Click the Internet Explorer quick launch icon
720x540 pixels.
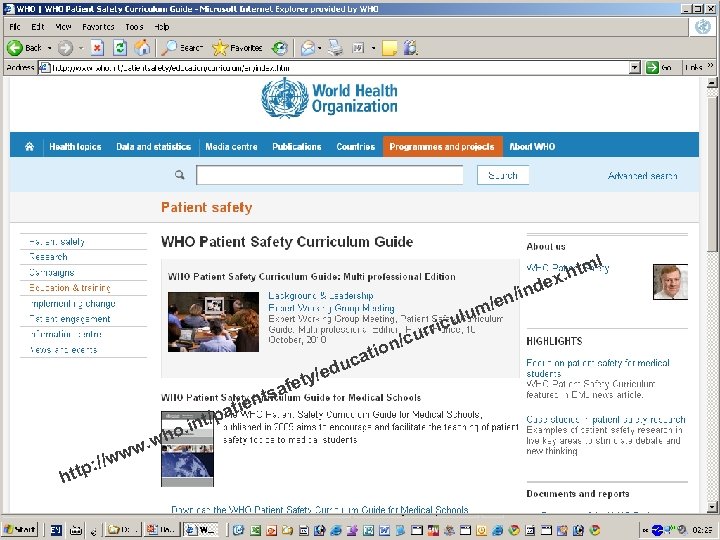click(336, 530)
